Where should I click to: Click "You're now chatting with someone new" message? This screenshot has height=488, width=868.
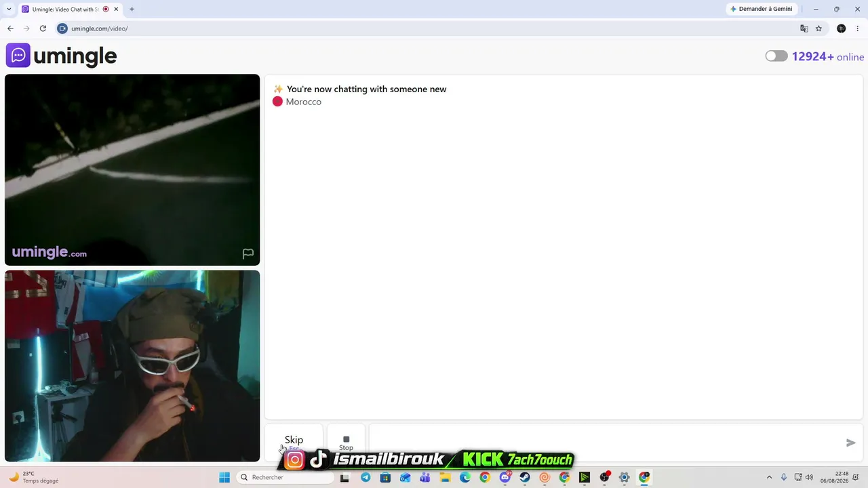[366, 89]
